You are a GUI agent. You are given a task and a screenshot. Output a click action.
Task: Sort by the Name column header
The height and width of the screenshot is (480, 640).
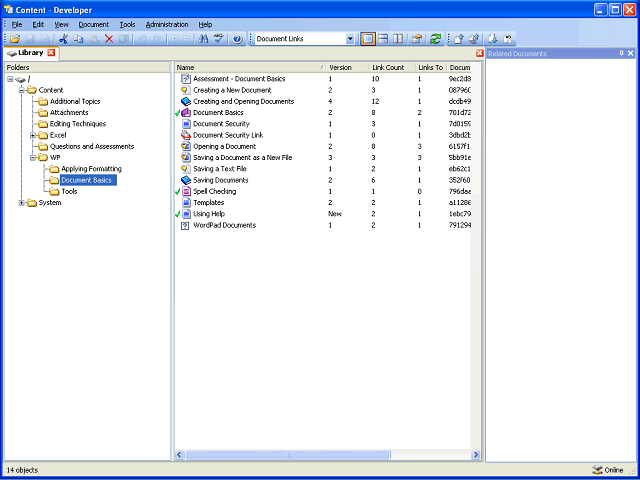250,68
